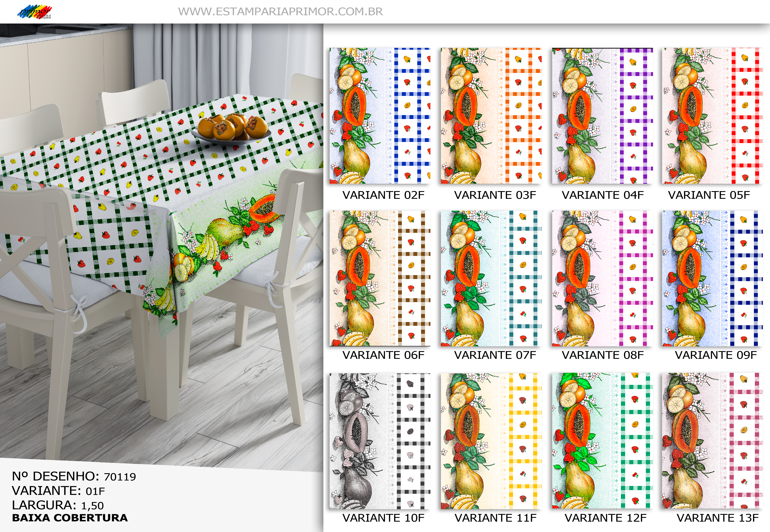Click the 'VARIANTE 05F' label
Viewport: 770px width, 532px height.
[x=709, y=195]
